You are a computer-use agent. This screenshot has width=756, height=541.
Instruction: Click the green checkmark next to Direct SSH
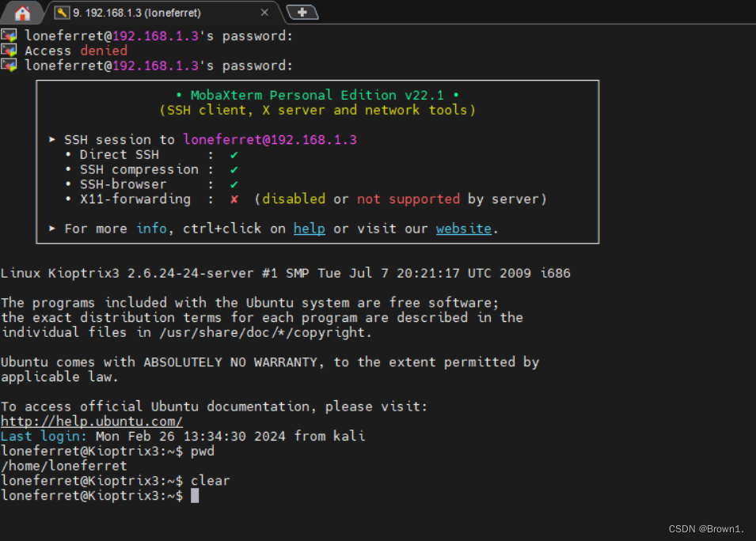[x=233, y=154]
